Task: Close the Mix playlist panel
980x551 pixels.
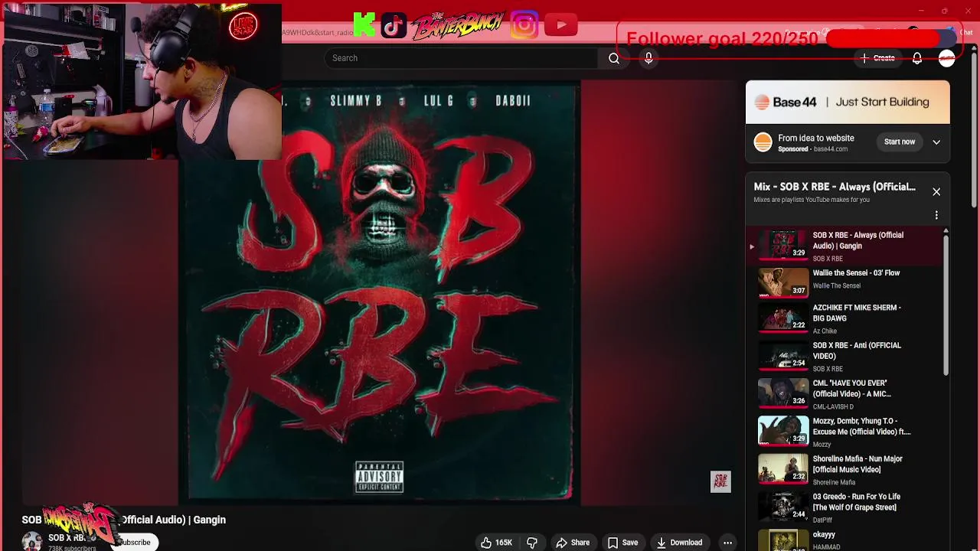Action: coord(936,192)
